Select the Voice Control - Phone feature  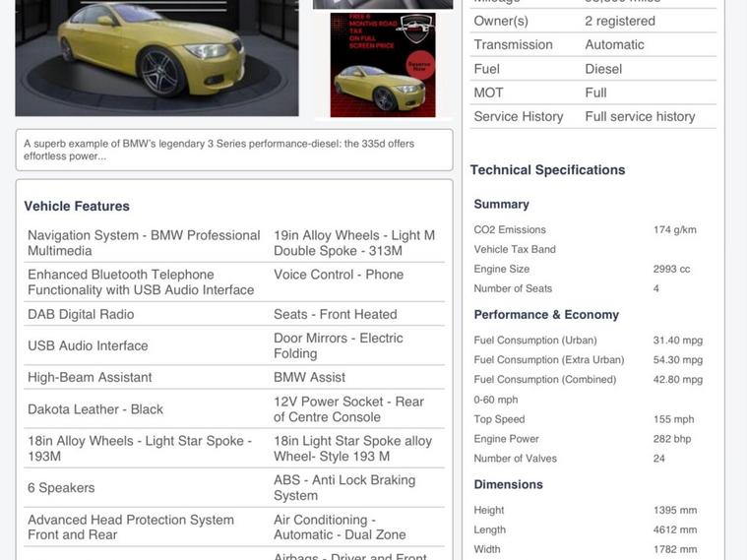[339, 275]
